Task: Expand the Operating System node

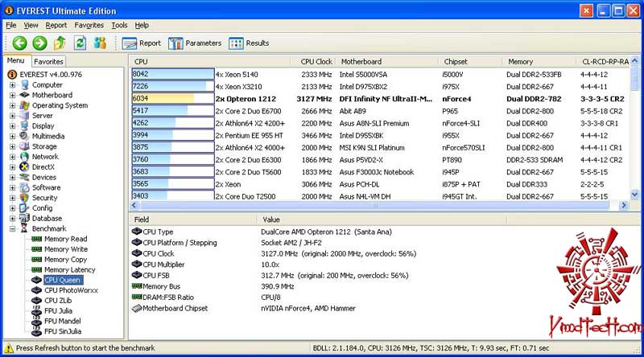Action: (x=12, y=105)
